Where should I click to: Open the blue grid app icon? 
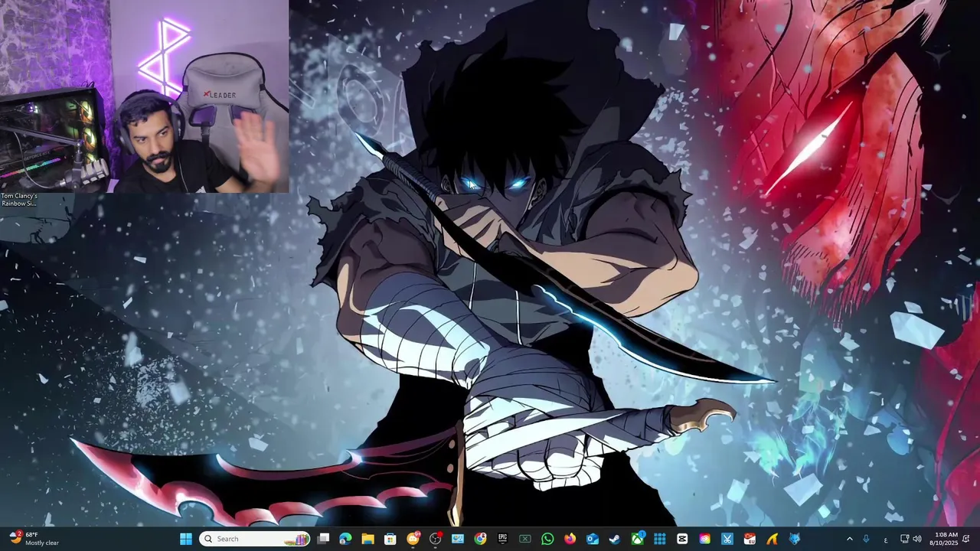pyautogui.click(x=659, y=539)
